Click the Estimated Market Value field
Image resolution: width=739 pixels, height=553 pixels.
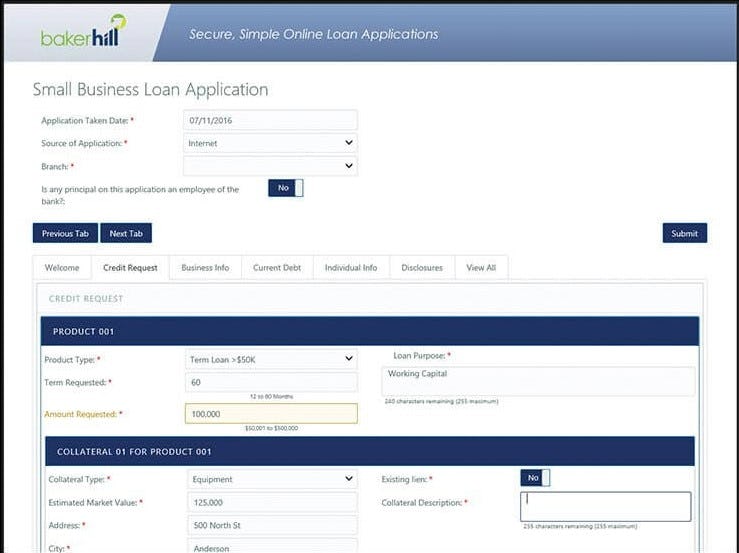point(272,503)
